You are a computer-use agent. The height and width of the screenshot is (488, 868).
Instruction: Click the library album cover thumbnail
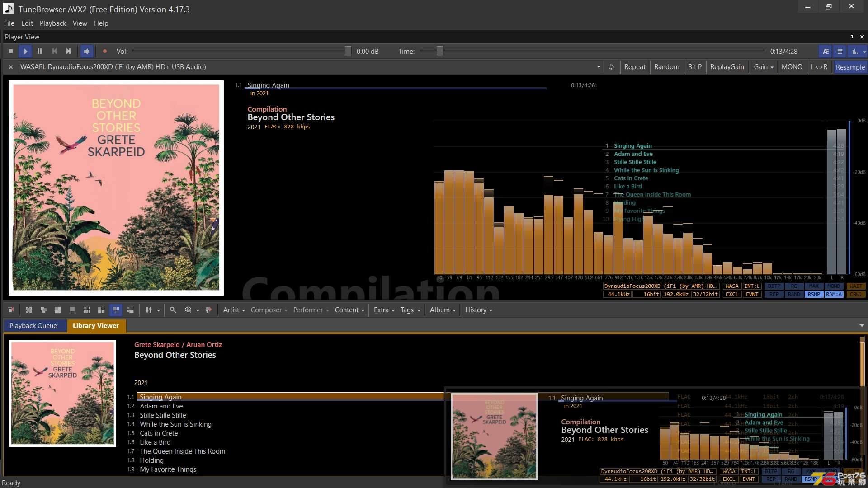(62, 393)
